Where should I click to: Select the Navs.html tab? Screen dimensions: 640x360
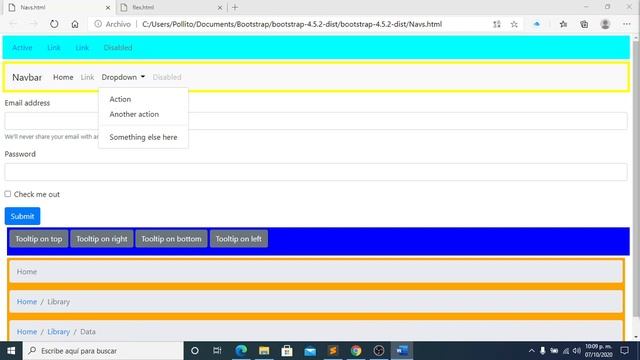[x=59, y=7]
